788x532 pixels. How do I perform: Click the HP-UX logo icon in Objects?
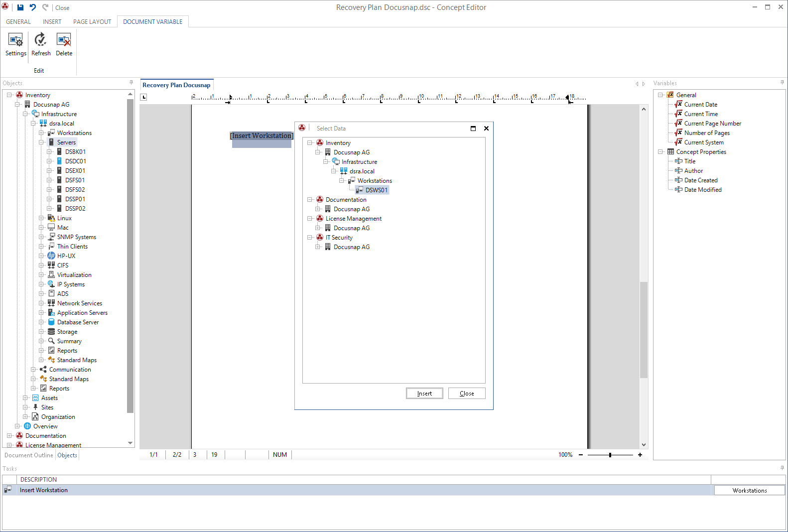tap(51, 256)
